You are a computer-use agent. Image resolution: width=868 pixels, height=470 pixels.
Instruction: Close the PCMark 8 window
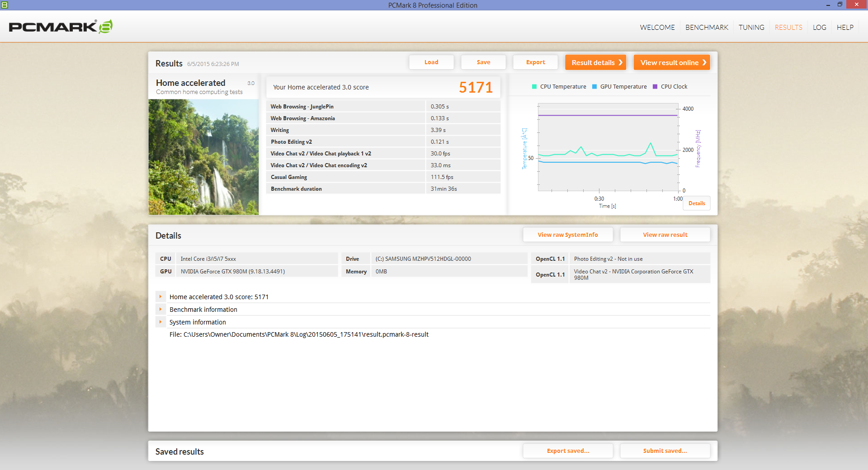pos(857,5)
